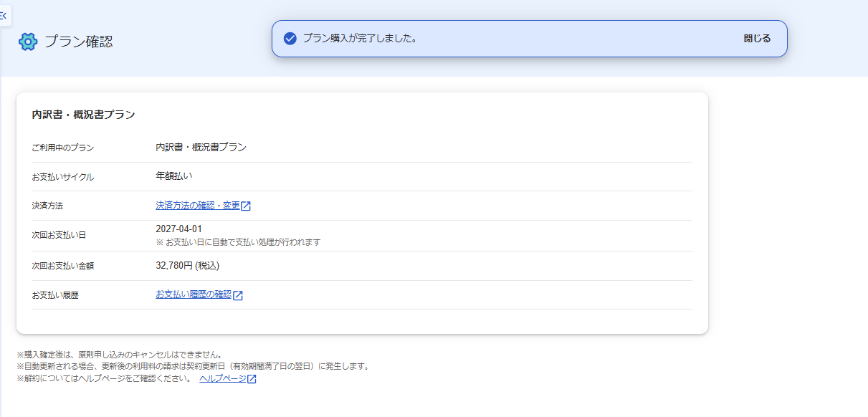The height and width of the screenshot is (417, 868).
Task: Click the 決済方法 row label
Action: [48, 206]
